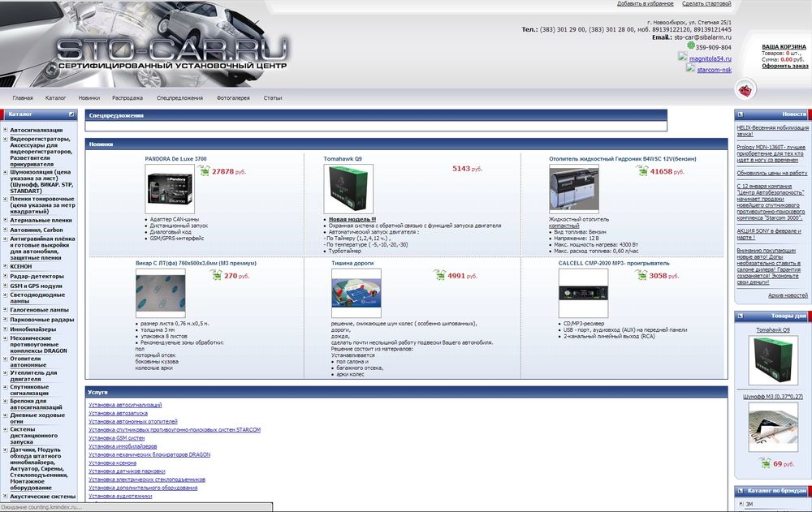
Task: Click the image icon beside magnitola54.ru
Action: click(683, 57)
